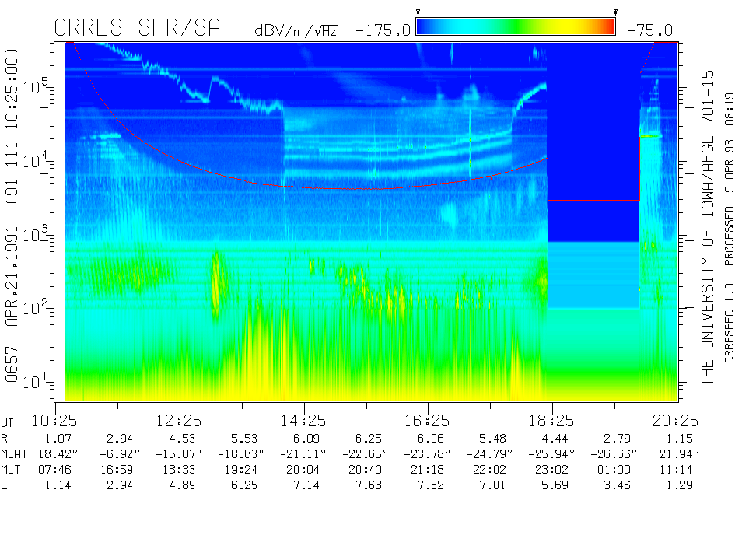Click the 14:25 UT time axis tick
Image resolution: width=735 pixels, height=560 pixels.
tap(304, 404)
